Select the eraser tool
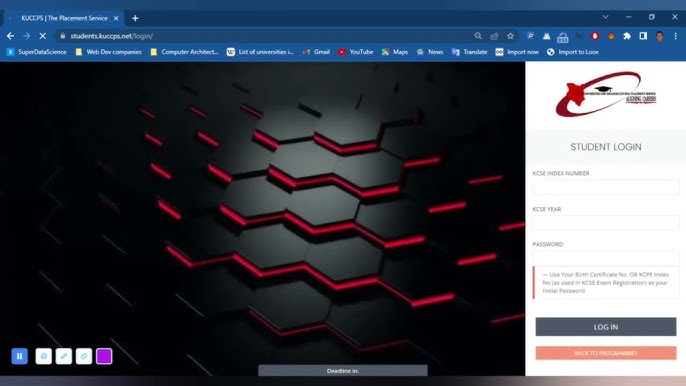Viewport: 686px width, 386px height. (84, 356)
